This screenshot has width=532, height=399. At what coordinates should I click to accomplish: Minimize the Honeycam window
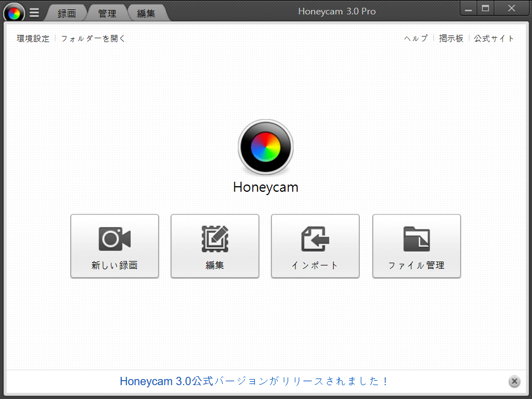point(468,8)
